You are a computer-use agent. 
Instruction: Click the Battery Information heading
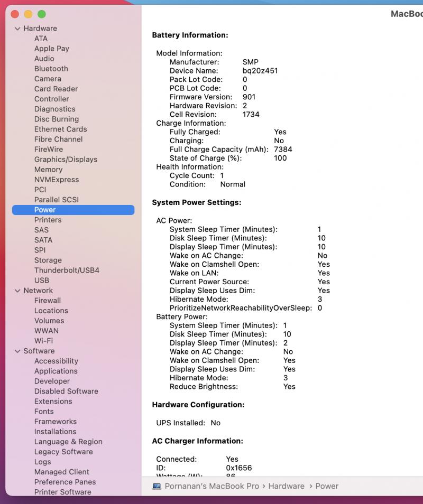pyautogui.click(x=190, y=35)
